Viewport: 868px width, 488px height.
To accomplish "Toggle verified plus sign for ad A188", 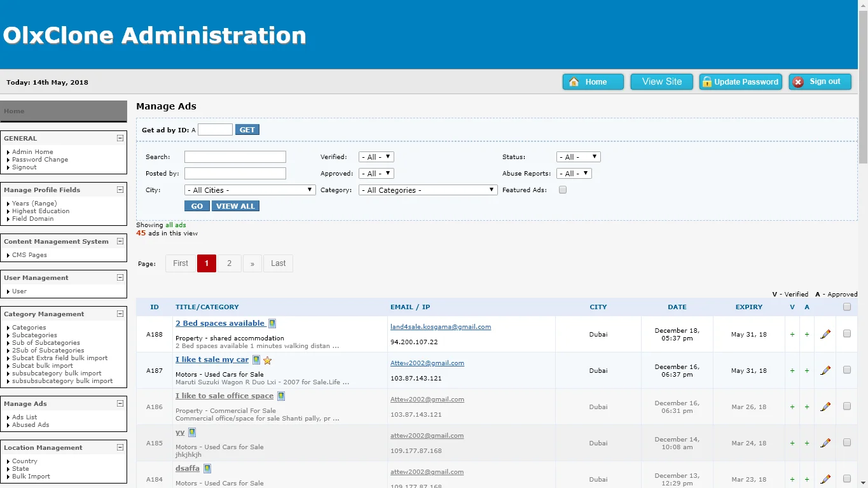I will click(x=792, y=334).
